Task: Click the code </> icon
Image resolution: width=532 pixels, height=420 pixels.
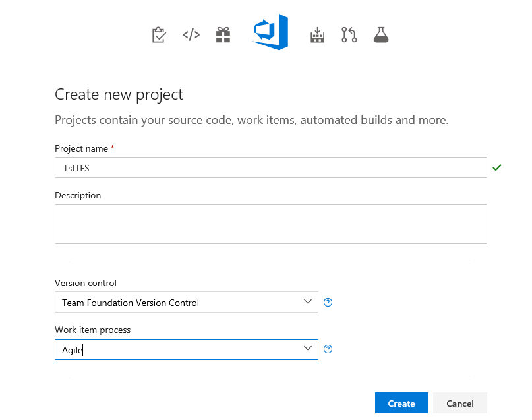Action: point(191,34)
